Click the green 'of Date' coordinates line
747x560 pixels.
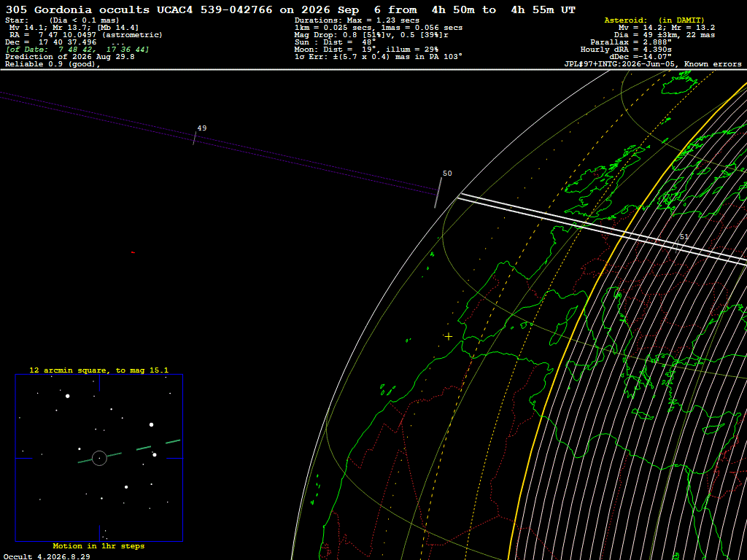77,50
